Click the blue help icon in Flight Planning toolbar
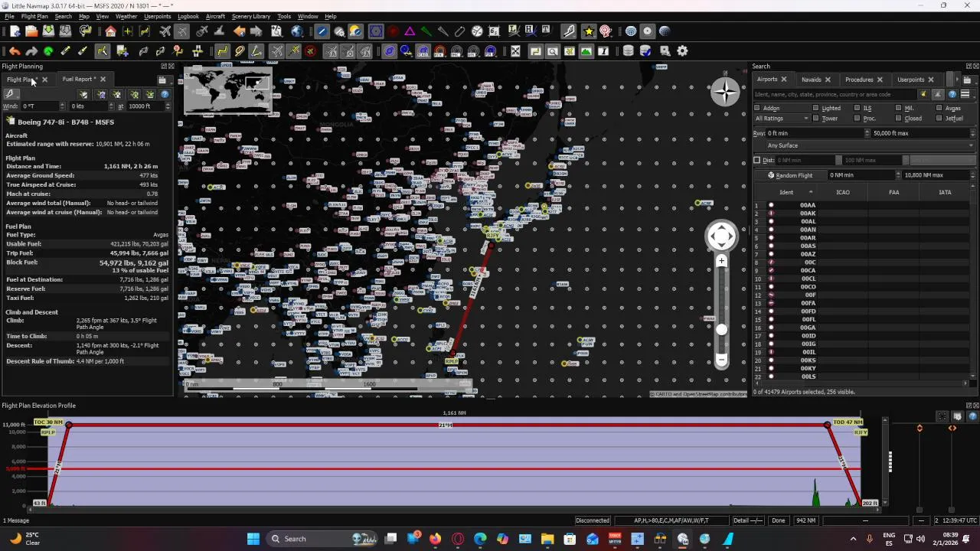980x551 pixels. click(x=165, y=94)
